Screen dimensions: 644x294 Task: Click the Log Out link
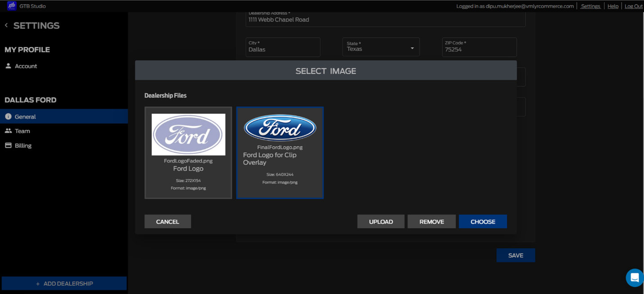tap(633, 6)
